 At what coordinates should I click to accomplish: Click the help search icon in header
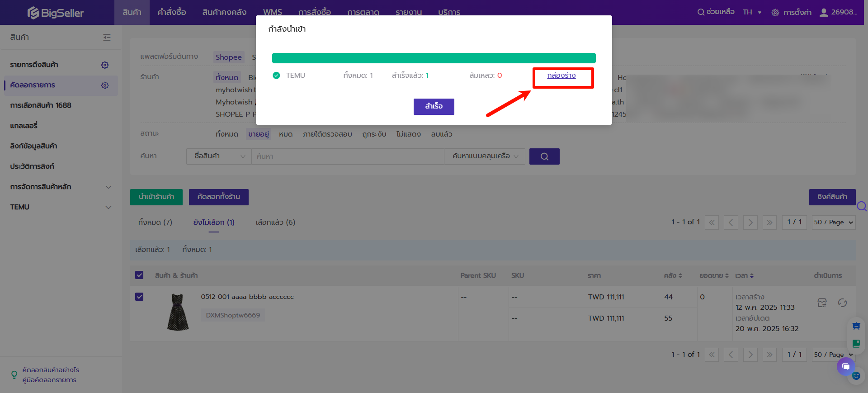(701, 12)
